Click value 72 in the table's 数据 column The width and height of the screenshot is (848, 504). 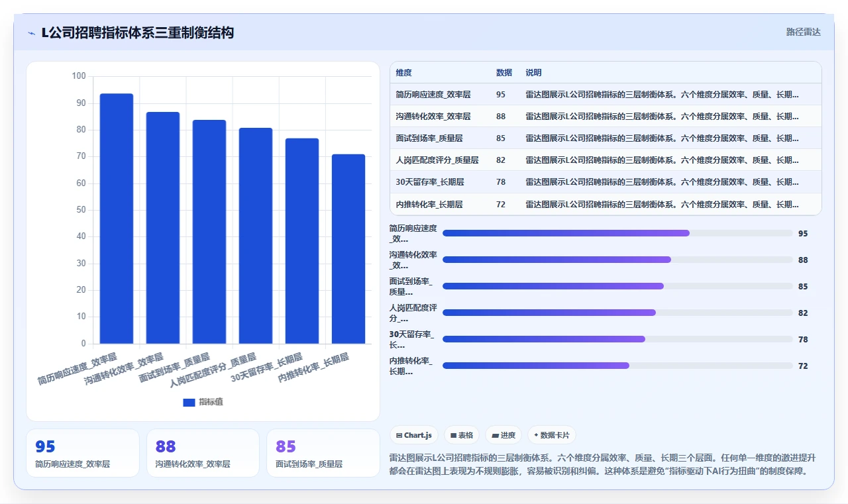click(x=501, y=205)
